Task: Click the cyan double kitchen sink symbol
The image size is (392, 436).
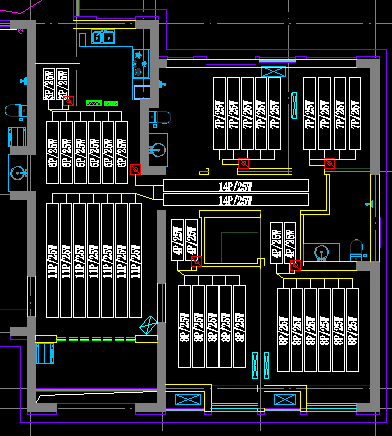Action: (x=103, y=37)
